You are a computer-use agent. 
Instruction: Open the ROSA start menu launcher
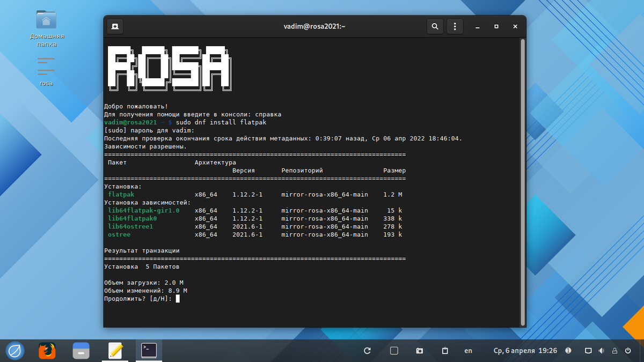14,351
